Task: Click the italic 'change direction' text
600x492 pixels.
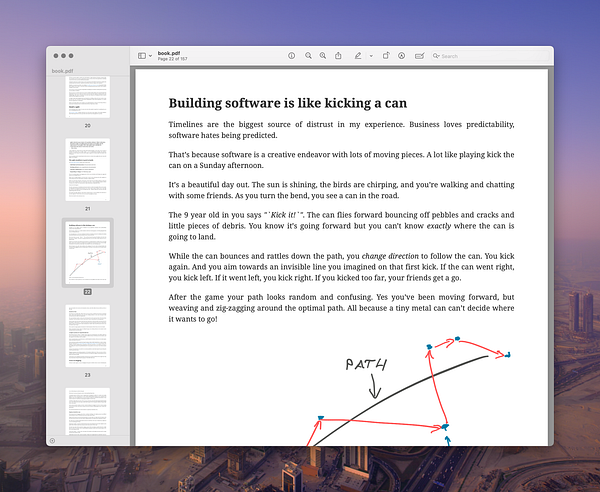Action: pyautogui.click(x=390, y=256)
